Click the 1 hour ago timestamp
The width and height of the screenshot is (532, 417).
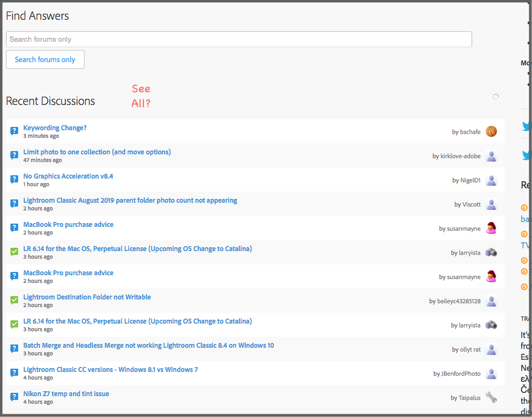[x=36, y=185]
